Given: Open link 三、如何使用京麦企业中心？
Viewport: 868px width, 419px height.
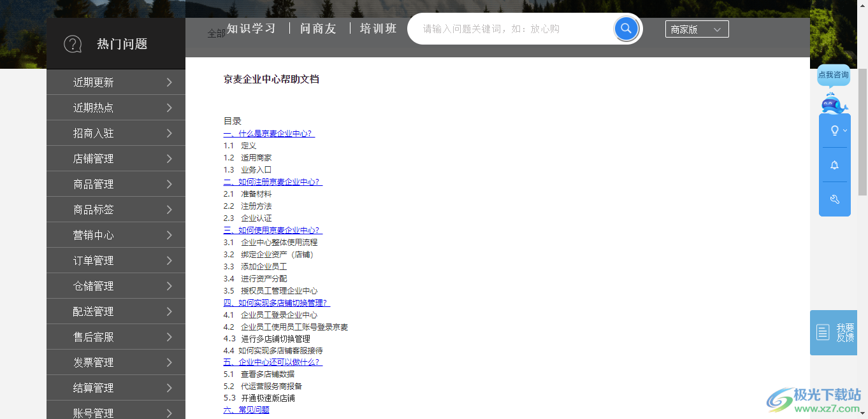Looking at the screenshot, I should pos(273,231).
